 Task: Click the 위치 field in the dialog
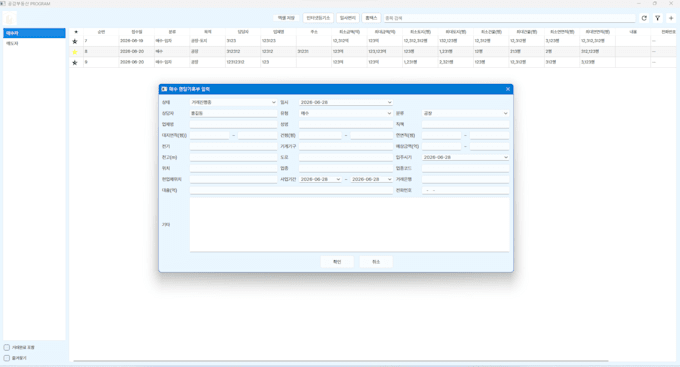pyautogui.click(x=233, y=168)
